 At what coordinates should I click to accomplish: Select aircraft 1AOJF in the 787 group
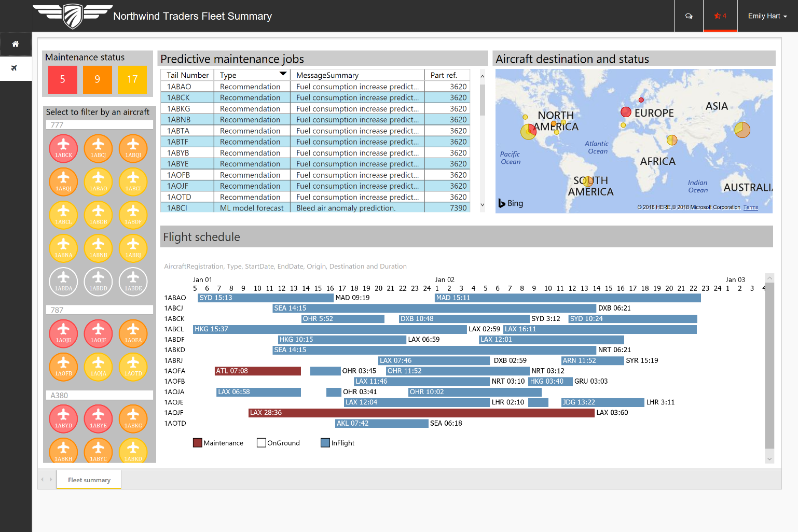(98, 333)
